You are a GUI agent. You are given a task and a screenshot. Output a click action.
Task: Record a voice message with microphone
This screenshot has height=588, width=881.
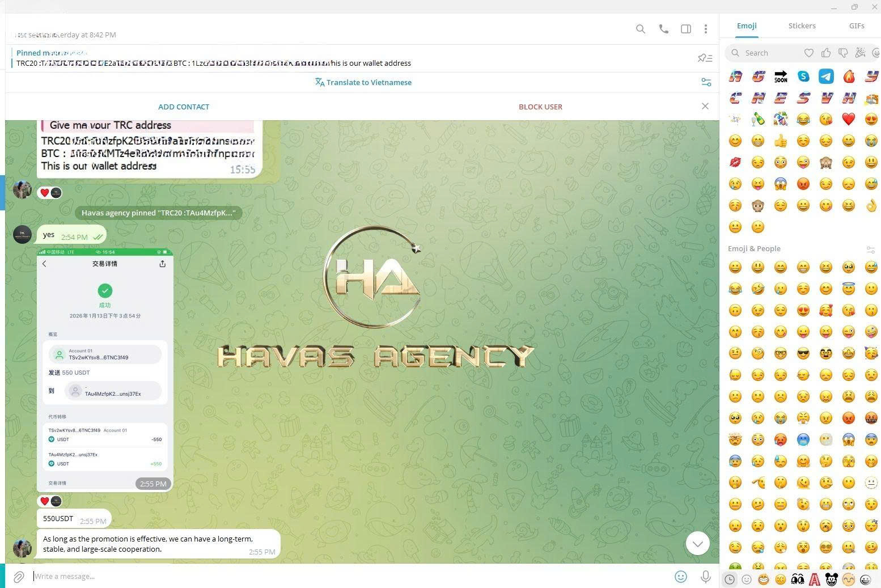[x=706, y=577]
